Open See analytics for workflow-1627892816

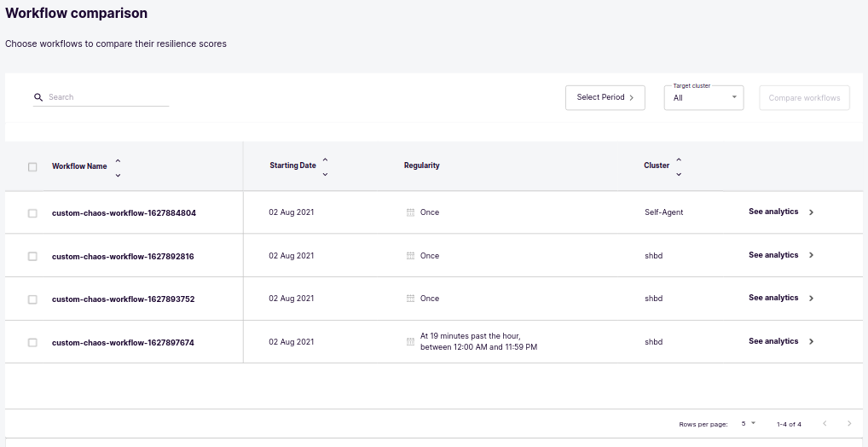(x=780, y=255)
